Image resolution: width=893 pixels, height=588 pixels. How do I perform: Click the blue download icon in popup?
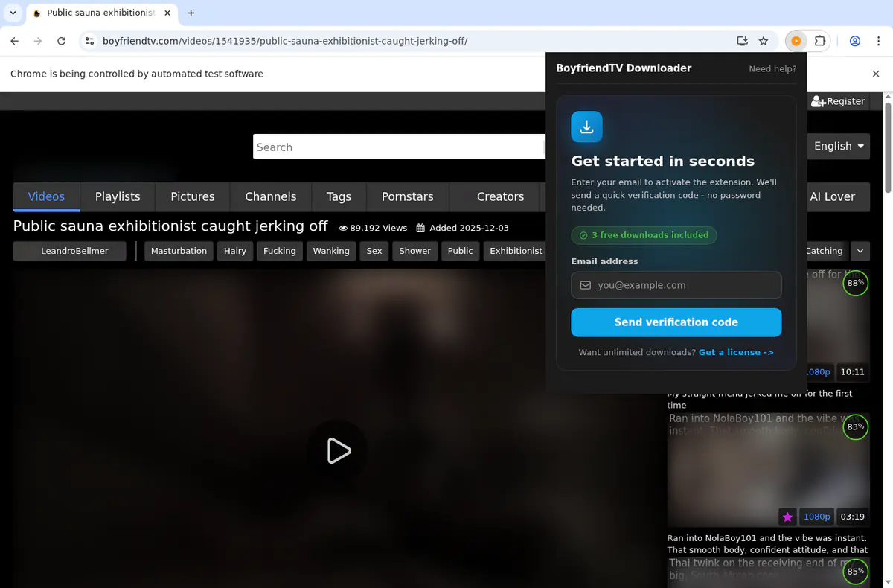click(586, 127)
